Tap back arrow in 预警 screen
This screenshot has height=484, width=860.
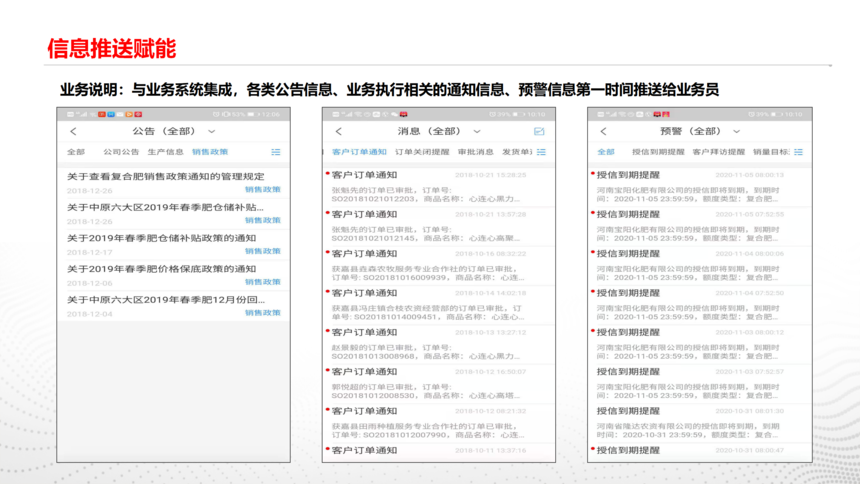[x=604, y=132]
